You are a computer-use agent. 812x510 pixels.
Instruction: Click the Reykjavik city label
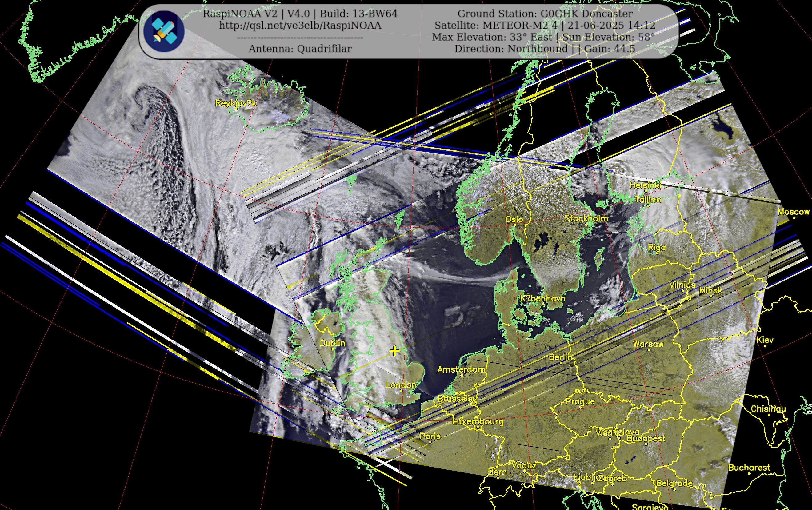point(236,103)
